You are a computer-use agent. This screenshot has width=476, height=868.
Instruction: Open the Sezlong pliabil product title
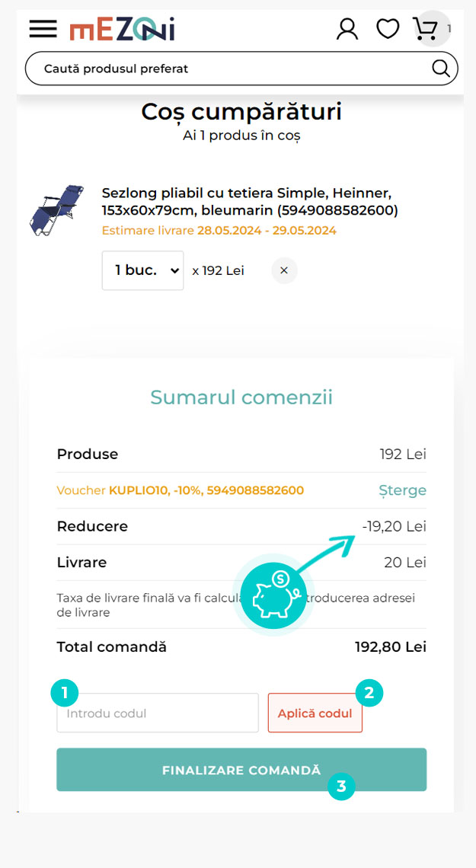(250, 201)
